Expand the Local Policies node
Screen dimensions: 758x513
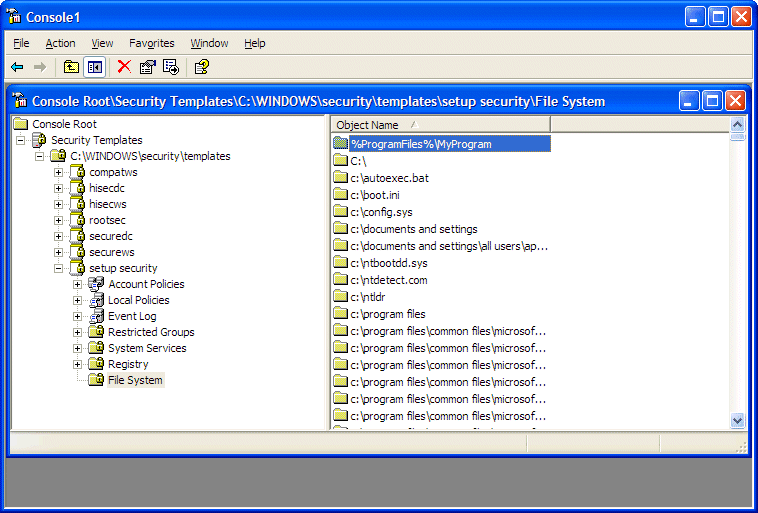pyautogui.click(x=77, y=300)
